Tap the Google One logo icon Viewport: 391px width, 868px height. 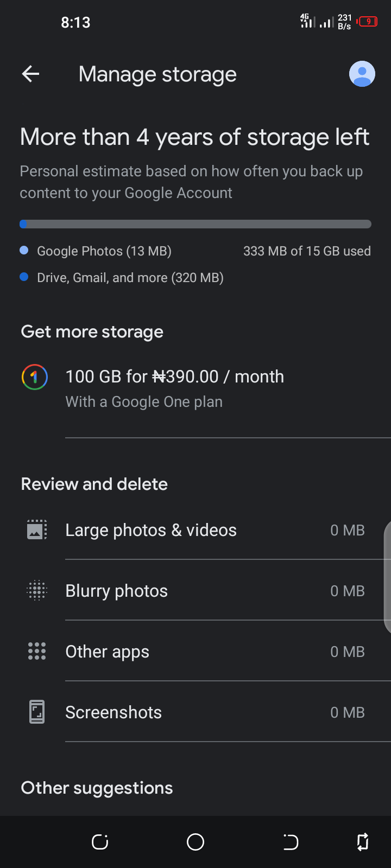point(35,376)
